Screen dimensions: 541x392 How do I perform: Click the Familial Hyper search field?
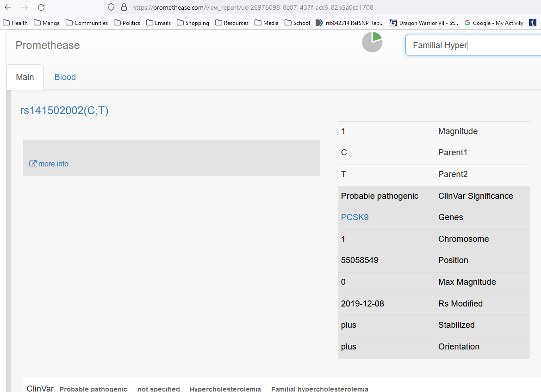(x=473, y=45)
